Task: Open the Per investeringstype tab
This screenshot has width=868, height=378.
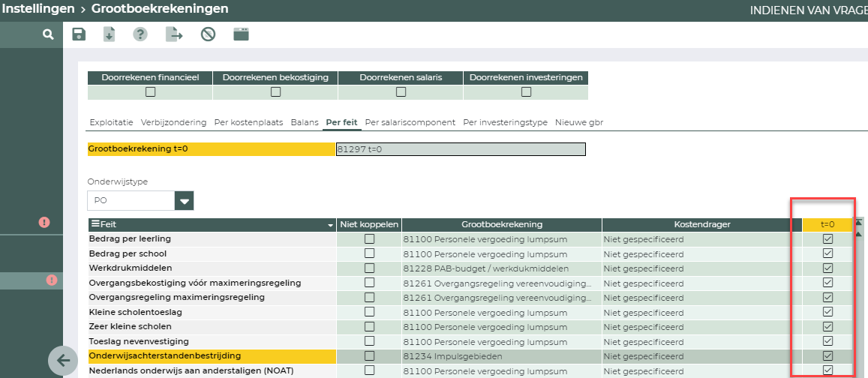Action: pyautogui.click(x=506, y=122)
